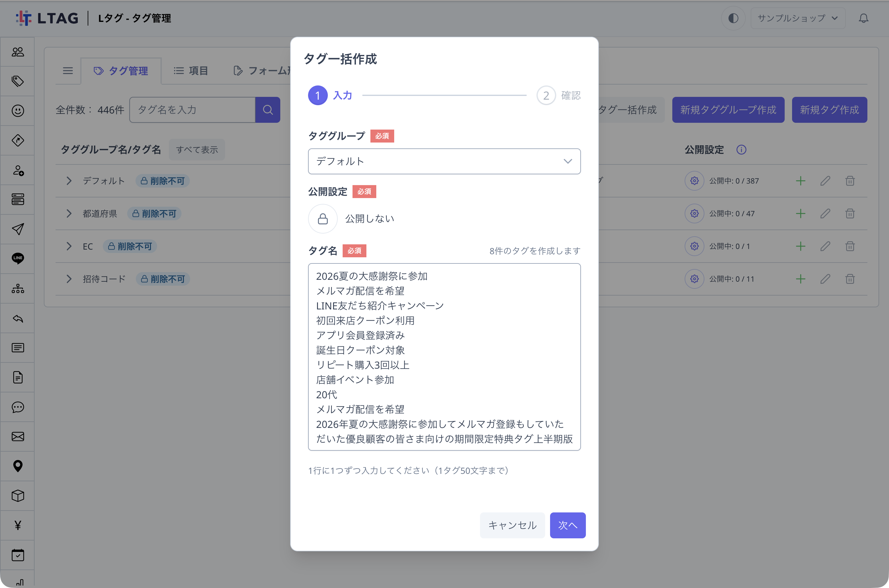Viewport: 889px width, 588px height.
Task: Toggle the 公開しない lock setting
Action: tap(323, 219)
